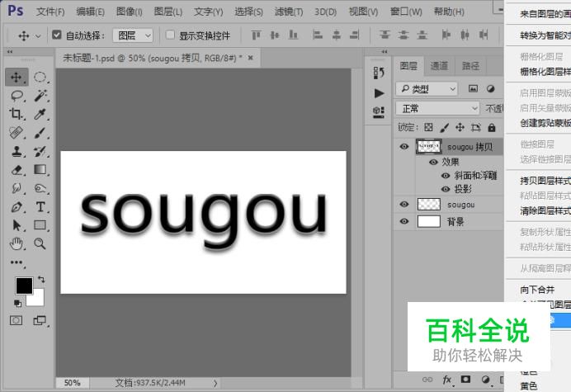Select the Eraser tool
The height and width of the screenshot is (392, 571).
tap(17, 170)
